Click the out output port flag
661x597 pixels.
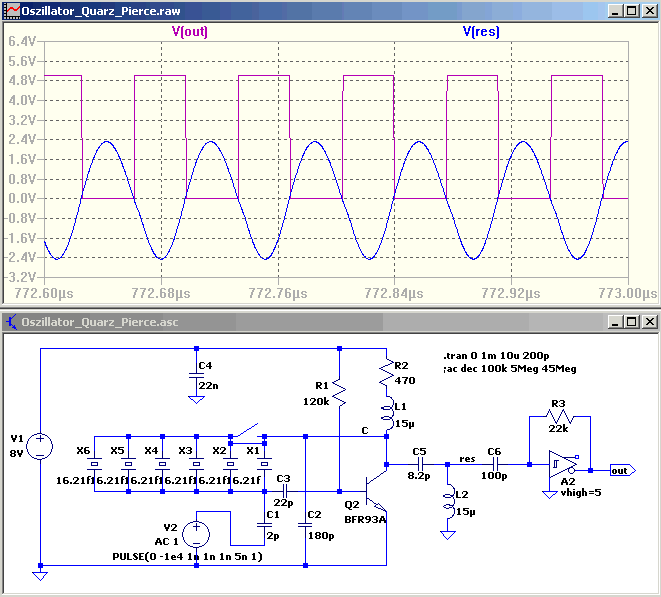pos(623,471)
